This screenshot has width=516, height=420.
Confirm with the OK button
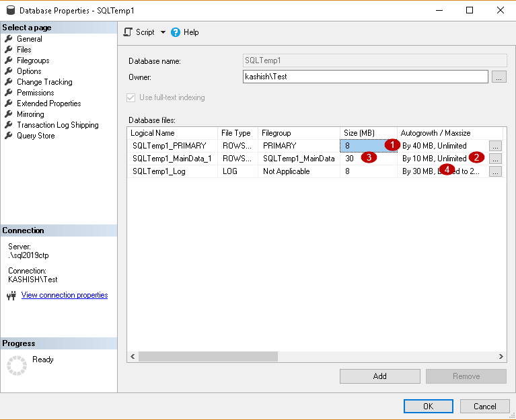click(428, 407)
